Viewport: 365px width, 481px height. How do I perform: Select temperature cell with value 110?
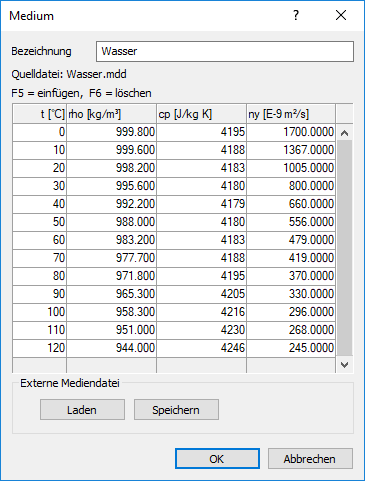pos(40,330)
